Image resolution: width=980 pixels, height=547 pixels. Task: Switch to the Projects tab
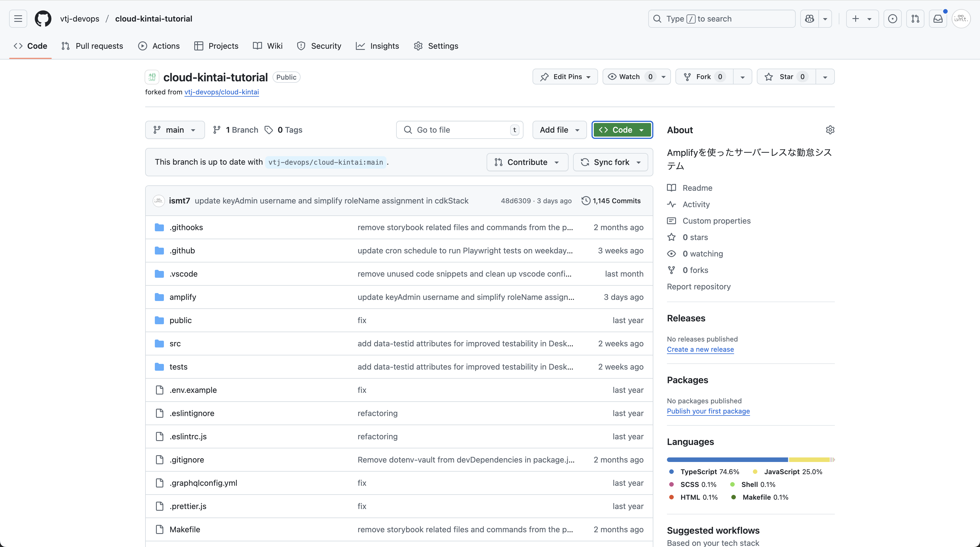coord(216,46)
